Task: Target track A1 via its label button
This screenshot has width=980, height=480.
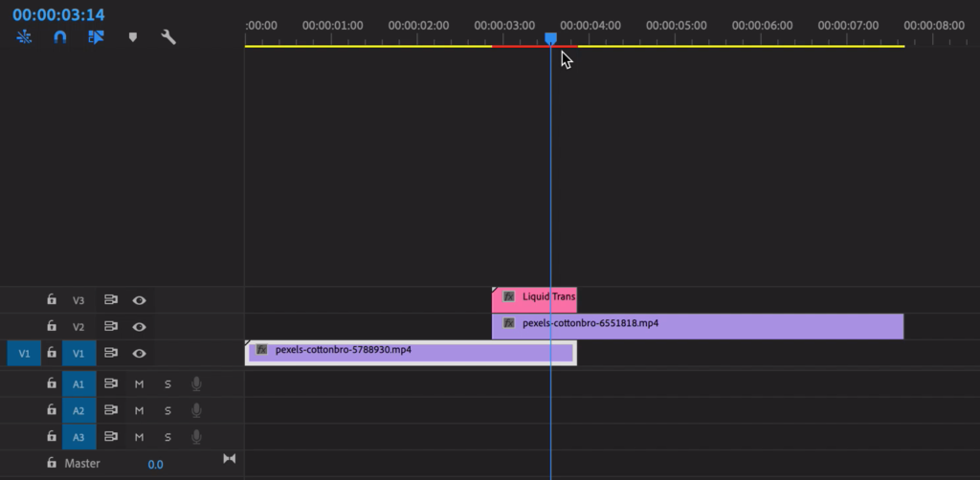Action: click(x=78, y=384)
